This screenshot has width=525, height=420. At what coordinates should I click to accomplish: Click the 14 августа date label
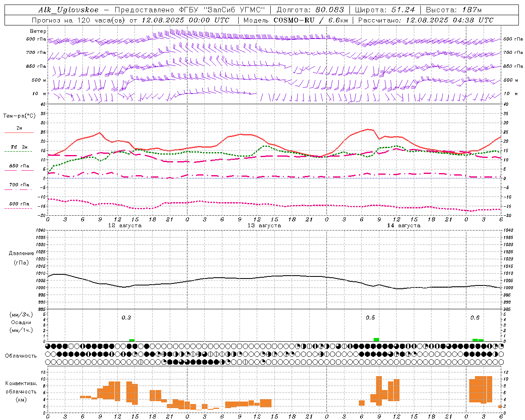pyautogui.click(x=404, y=226)
